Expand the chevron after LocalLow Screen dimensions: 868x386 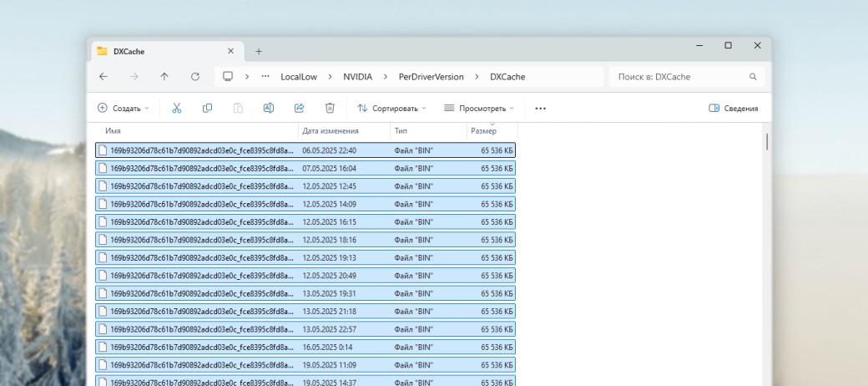coord(331,77)
